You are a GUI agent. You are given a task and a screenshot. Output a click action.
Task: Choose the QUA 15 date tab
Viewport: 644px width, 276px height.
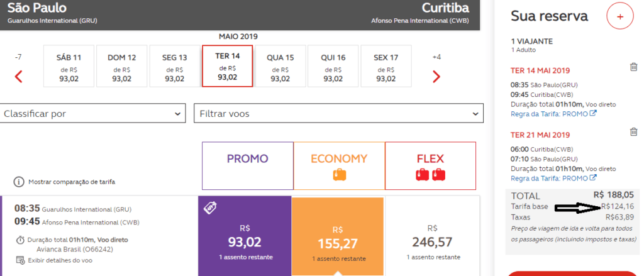[280, 66]
